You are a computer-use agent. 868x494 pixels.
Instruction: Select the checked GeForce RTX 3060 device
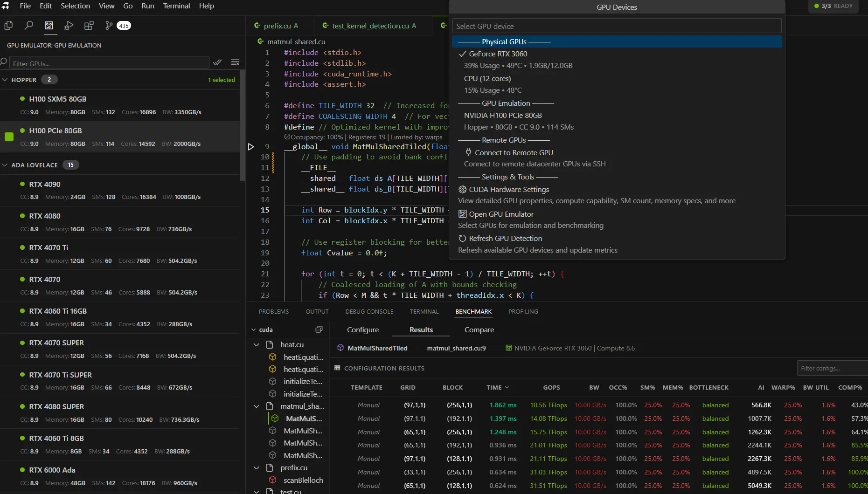(x=498, y=54)
